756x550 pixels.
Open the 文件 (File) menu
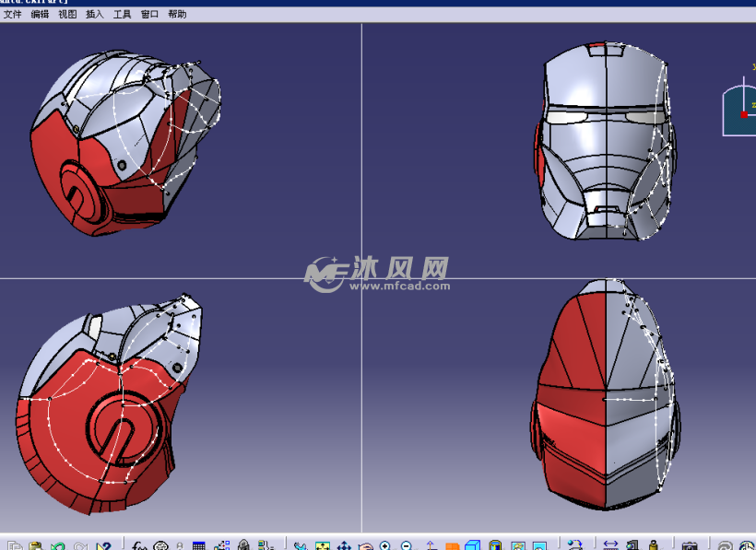coord(13,15)
